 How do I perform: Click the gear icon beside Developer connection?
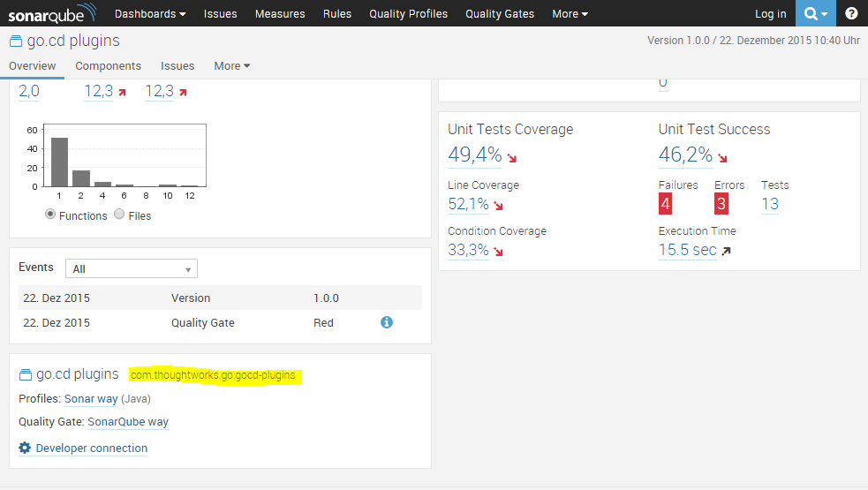pyautogui.click(x=25, y=448)
